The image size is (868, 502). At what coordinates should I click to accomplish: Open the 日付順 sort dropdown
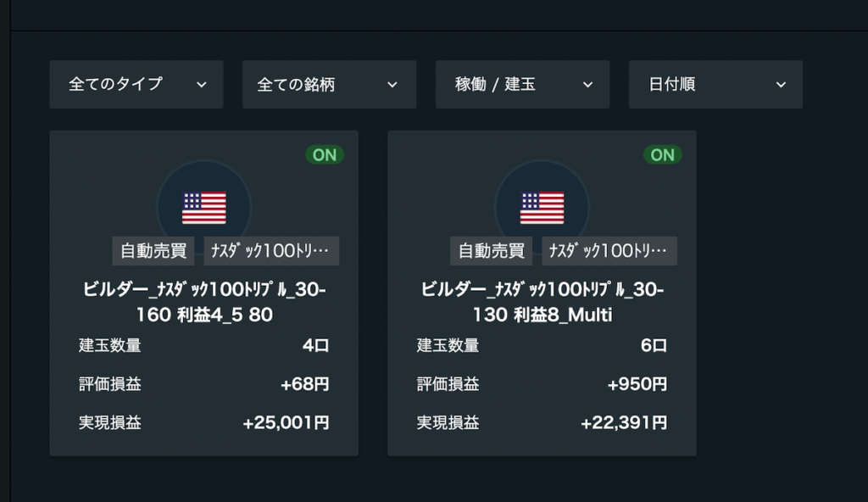715,84
